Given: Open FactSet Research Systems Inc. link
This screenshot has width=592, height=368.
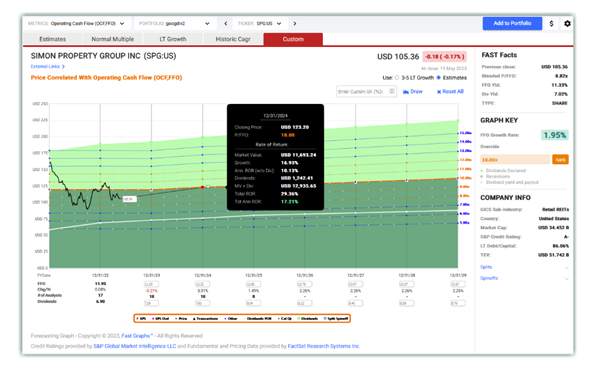Looking at the screenshot, I should 324,346.
